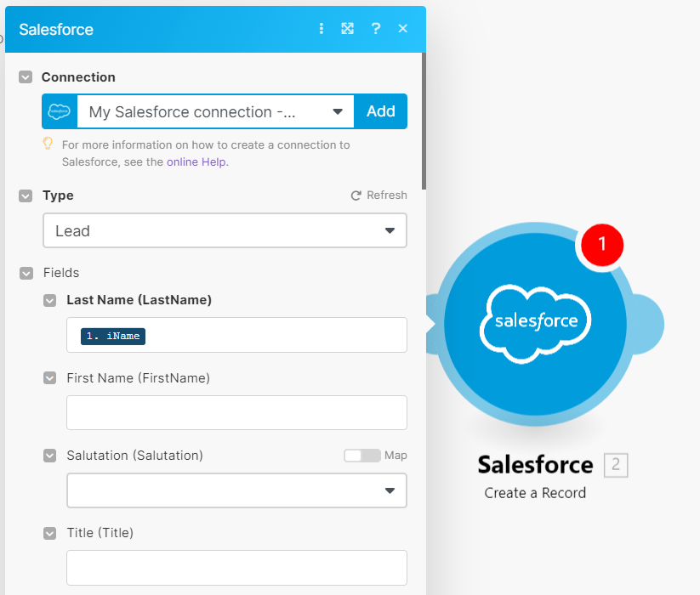This screenshot has width=700, height=595.
Task: Click the Title input field
Action: pyautogui.click(x=236, y=567)
